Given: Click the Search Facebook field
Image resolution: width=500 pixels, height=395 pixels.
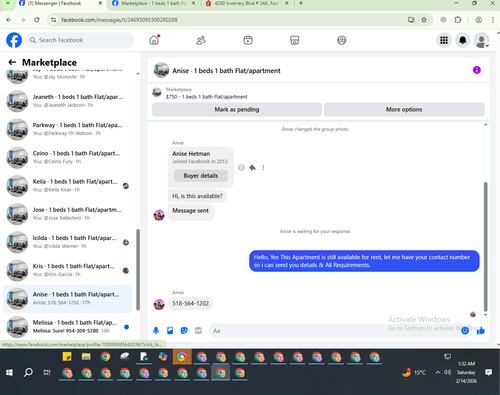Looking at the screenshot, I should [80, 40].
